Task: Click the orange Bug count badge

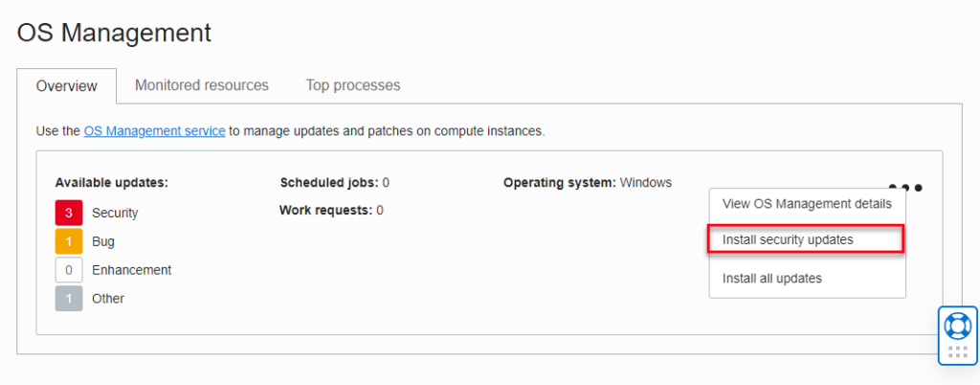Action: (69, 241)
